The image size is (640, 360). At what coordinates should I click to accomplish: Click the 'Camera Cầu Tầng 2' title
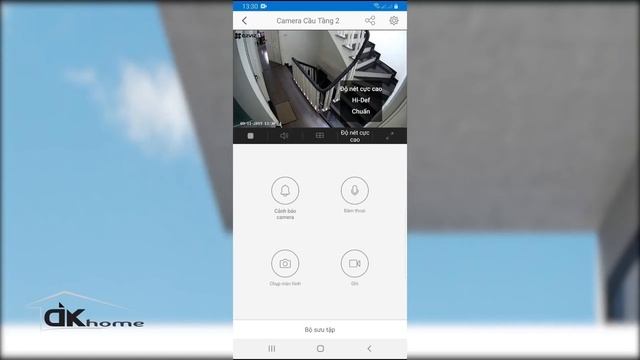click(x=308, y=21)
